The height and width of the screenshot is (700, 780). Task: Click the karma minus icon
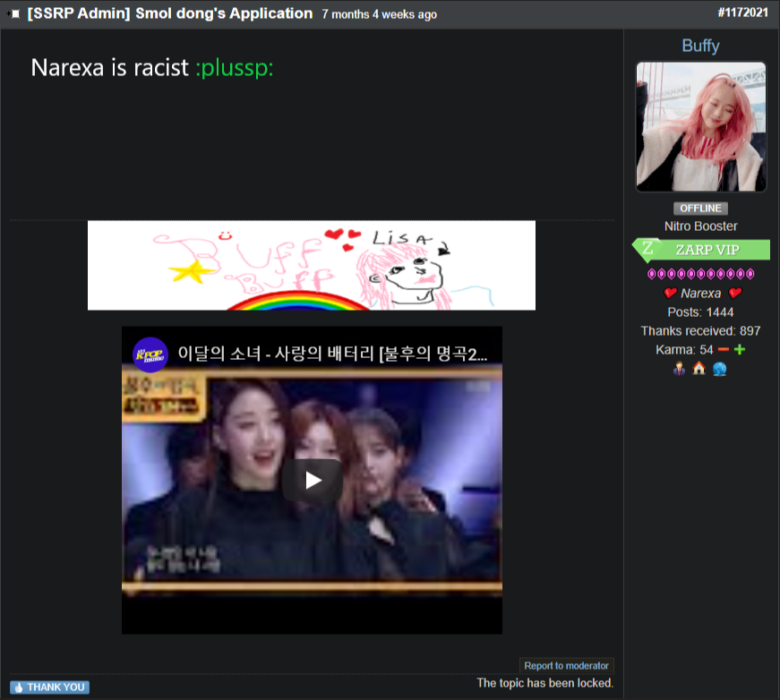click(x=724, y=350)
